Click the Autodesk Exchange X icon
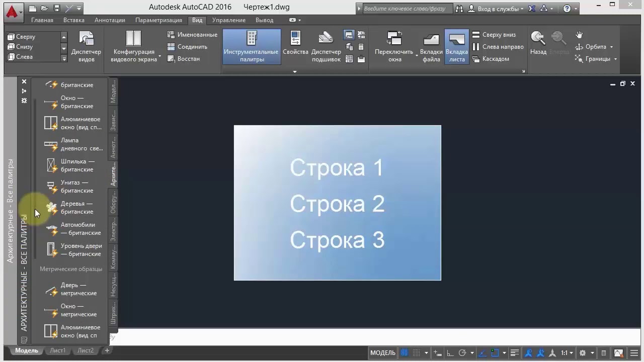644x362 pixels. click(532, 9)
